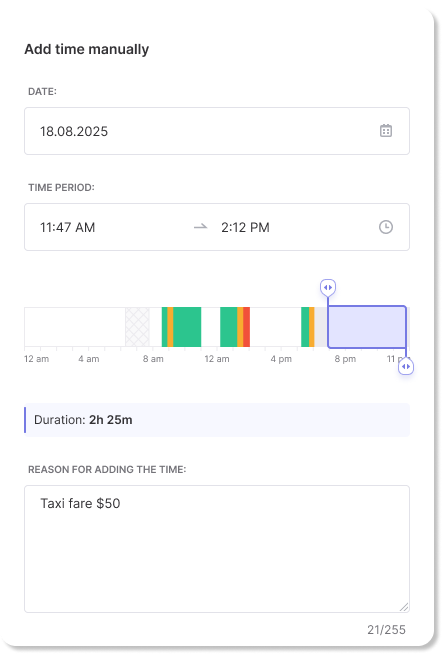This screenshot has height=654, width=442.
Task: Click the arrow between start and end time
Action: (201, 227)
